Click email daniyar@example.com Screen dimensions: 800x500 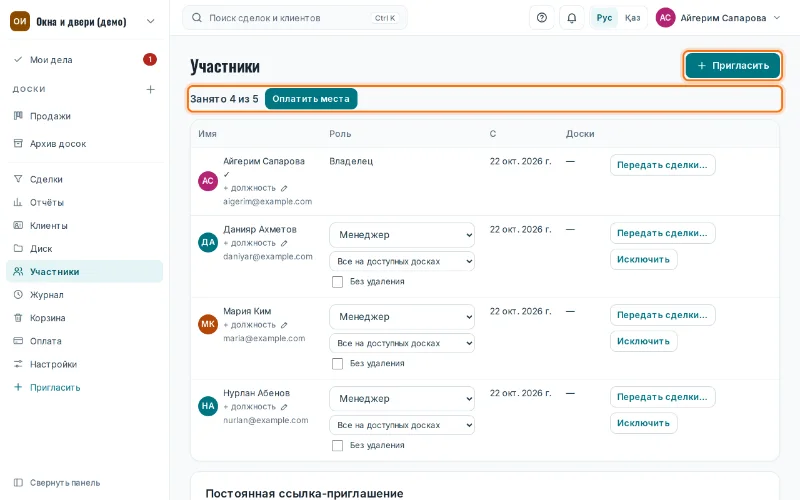[x=268, y=257]
